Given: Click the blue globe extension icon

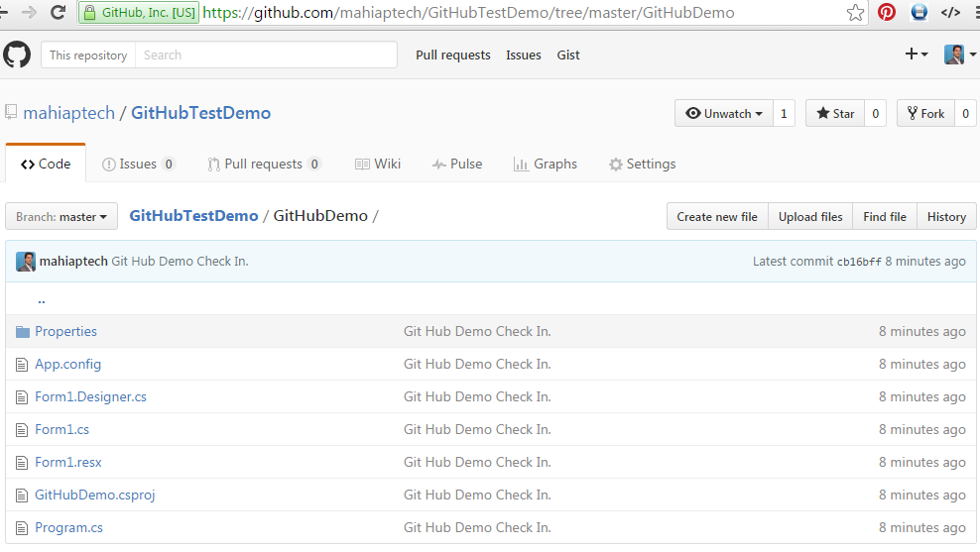Looking at the screenshot, I should click(x=919, y=12).
